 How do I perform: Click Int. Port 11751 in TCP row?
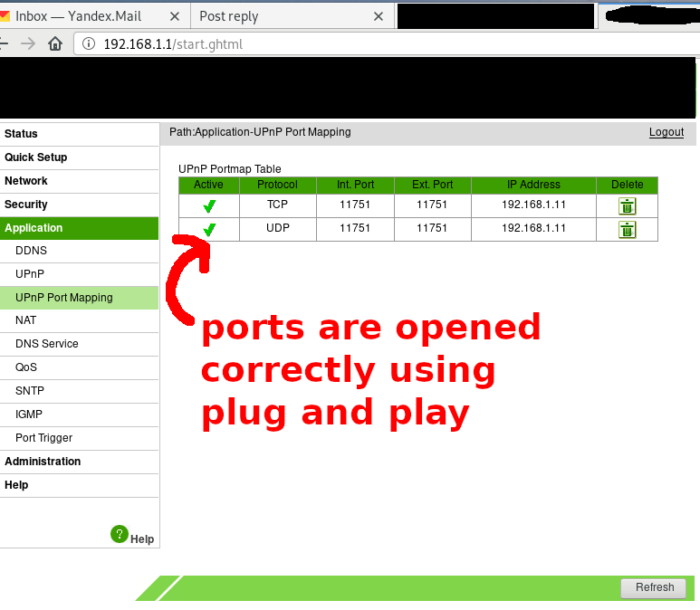point(355,205)
